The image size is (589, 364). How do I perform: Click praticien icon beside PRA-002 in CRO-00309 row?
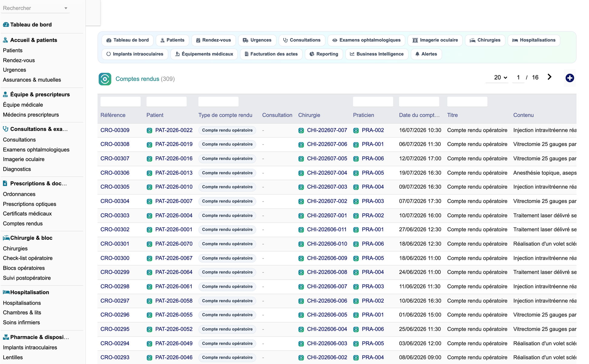click(x=356, y=130)
